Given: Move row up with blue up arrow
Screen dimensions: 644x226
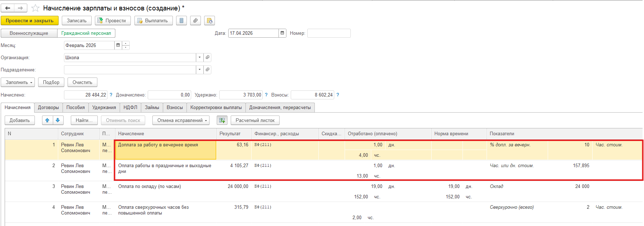Looking at the screenshot, I should [47, 120].
